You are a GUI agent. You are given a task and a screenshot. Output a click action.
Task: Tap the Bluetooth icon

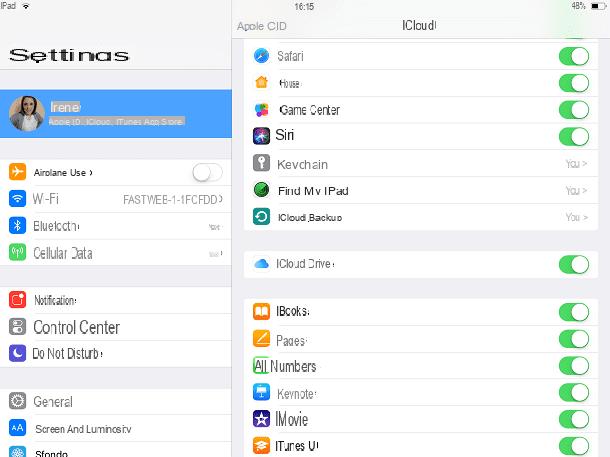tap(18, 226)
